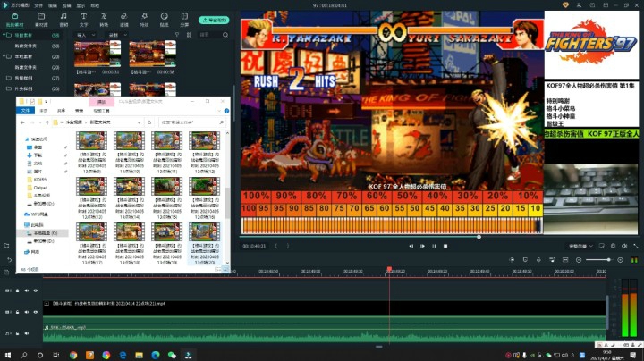Collapse the second media folder tree arrow

point(4,56)
